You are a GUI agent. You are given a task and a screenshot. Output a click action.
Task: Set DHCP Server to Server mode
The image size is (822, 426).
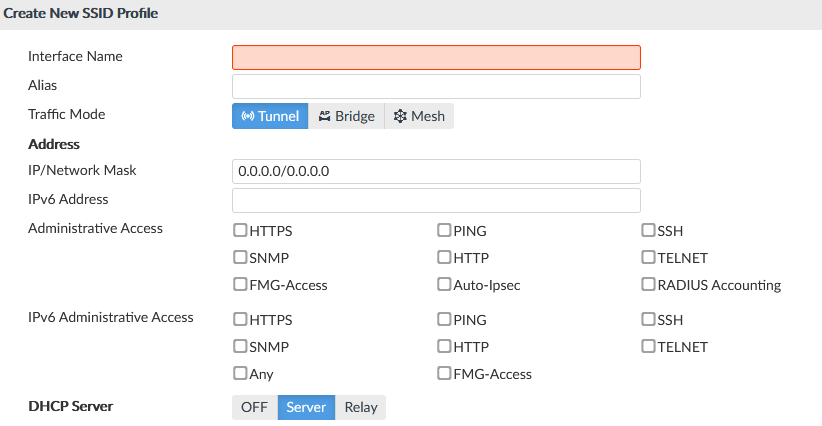pos(306,407)
